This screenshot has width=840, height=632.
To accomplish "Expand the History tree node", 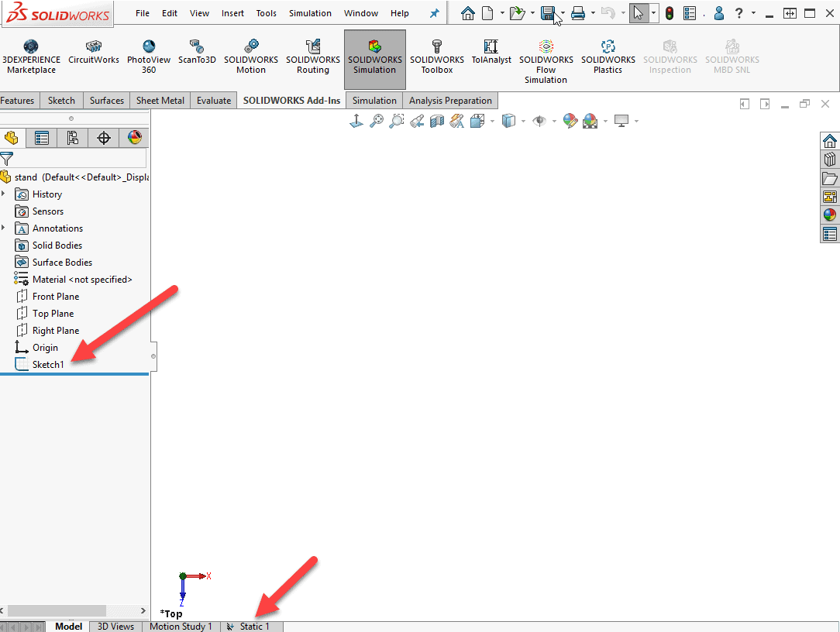I will click(4, 194).
